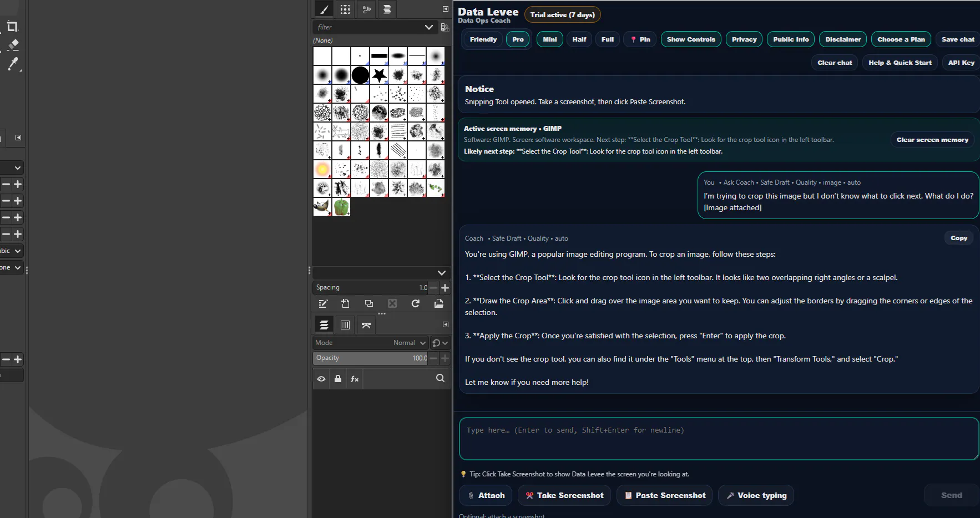The width and height of the screenshot is (980, 518).
Task: Open the layer mode group switch dropdown
Action: [x=440, y=343]
